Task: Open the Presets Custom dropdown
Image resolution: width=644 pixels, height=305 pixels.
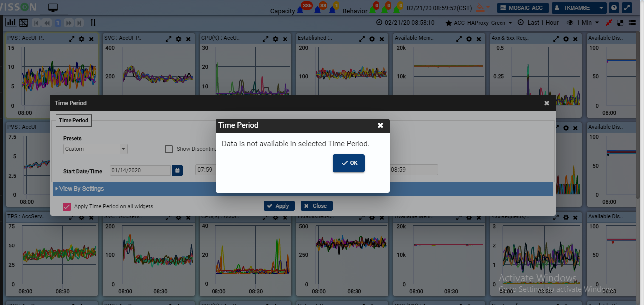Action: point(95,149)
